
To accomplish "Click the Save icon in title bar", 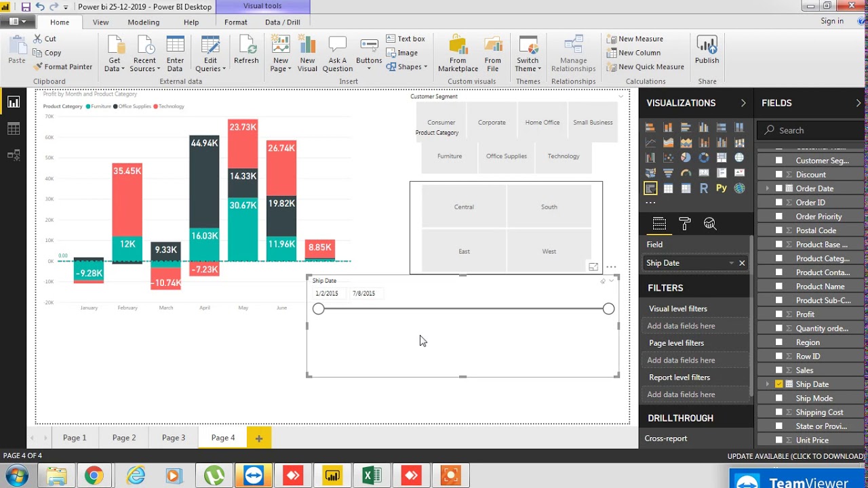I will click(26, 7).
